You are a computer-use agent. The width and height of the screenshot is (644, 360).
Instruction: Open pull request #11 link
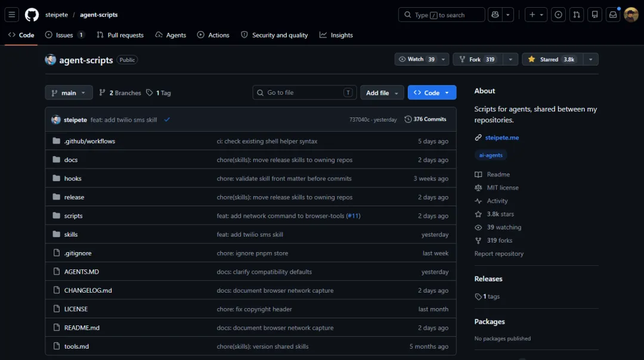pos(353,216)
